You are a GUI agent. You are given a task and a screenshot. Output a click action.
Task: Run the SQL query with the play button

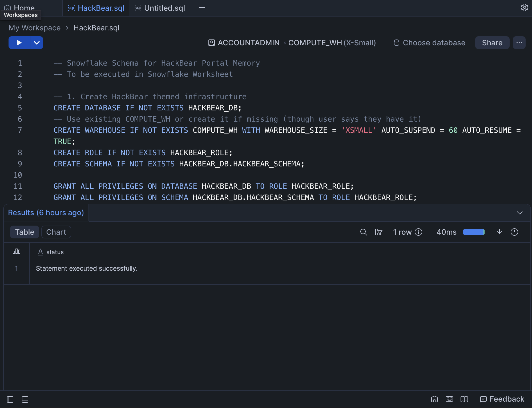click(19, 43)
